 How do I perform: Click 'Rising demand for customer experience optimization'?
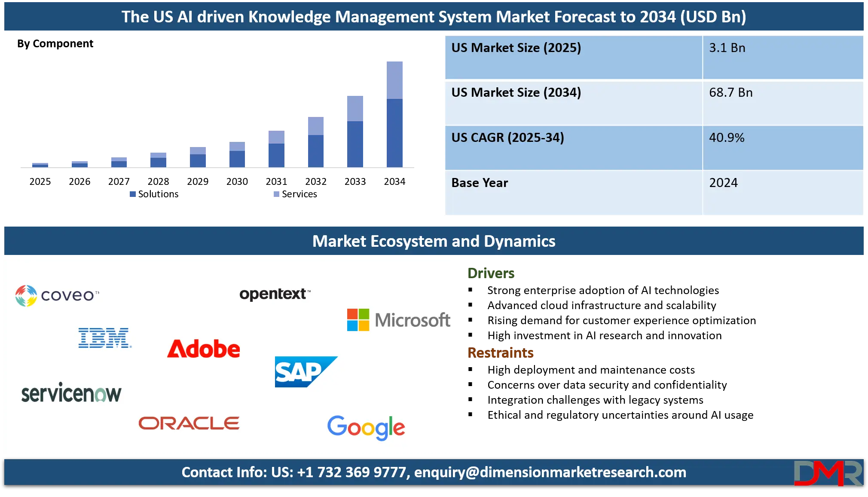(622, 320)
